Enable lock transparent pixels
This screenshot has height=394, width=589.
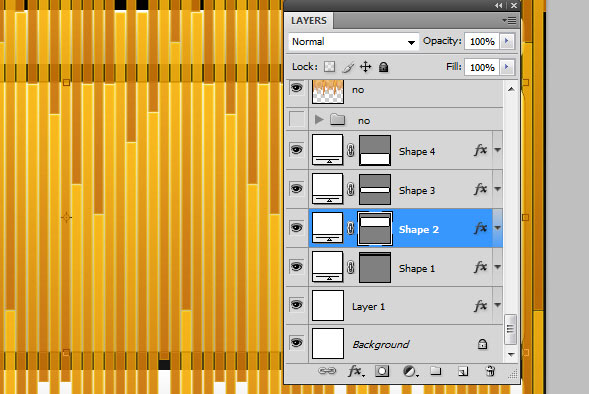click(329, 67)
